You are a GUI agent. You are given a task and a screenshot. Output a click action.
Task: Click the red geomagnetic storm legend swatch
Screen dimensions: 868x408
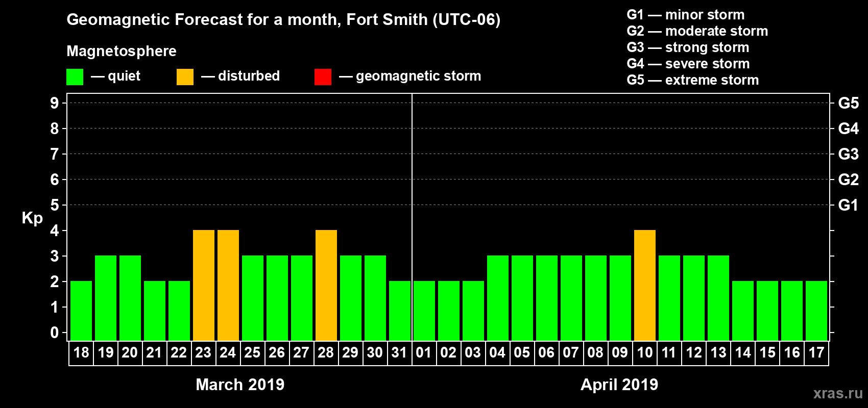pyautogui.click(x=323, y=77)
